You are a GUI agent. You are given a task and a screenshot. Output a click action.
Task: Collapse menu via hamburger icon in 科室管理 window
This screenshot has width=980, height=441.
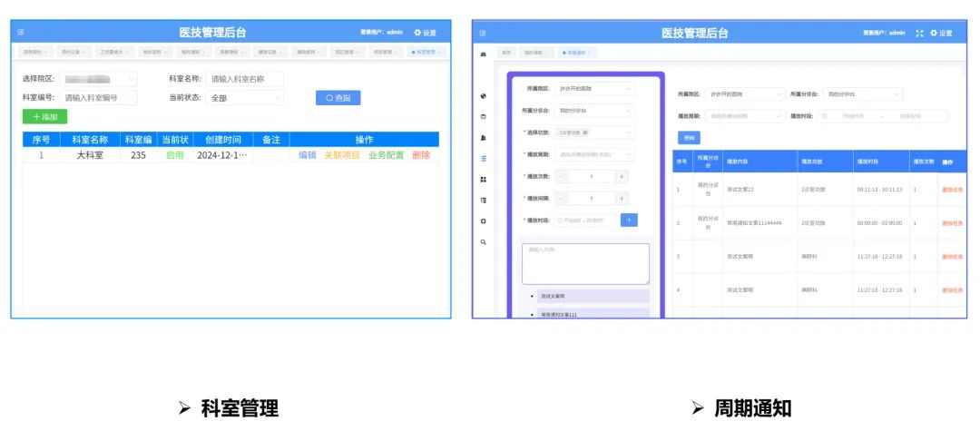21,33
